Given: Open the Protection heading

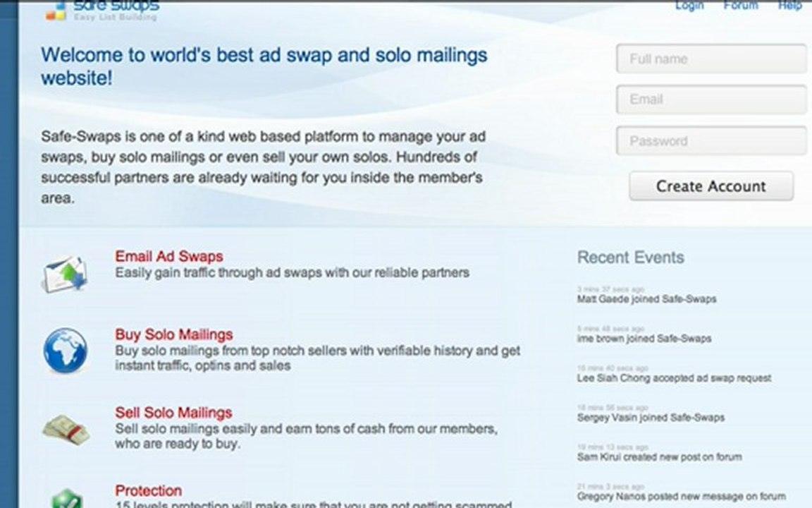Looking at the screenshot, I should click(149, 490).
